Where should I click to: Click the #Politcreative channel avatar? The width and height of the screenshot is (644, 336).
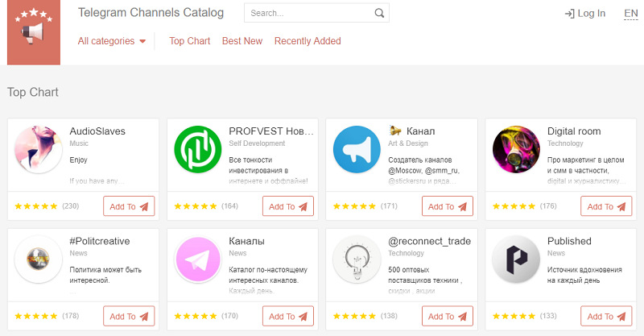39,259
